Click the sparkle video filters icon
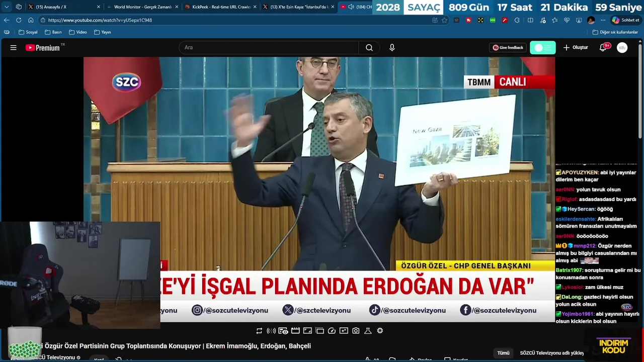The height and width of the screenshot is (362, 644). [344, 331]
